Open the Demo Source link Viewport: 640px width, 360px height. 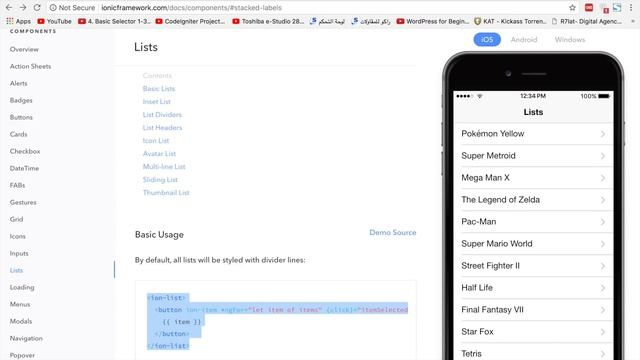point(393,232)
